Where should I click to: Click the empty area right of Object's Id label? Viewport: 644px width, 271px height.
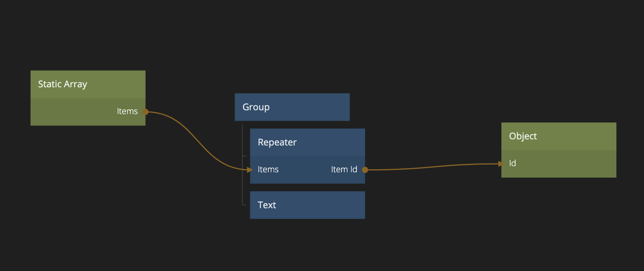point(567,164)
